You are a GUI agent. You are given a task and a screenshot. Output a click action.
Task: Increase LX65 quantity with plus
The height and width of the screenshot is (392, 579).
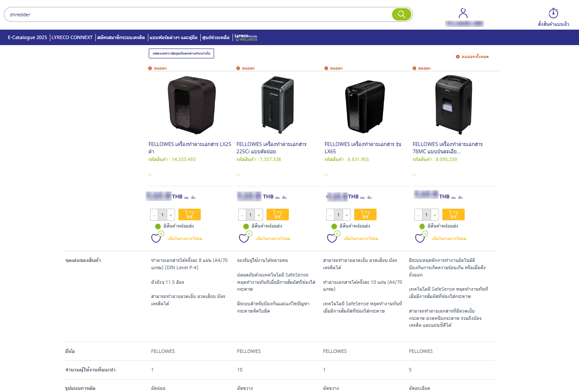click(347, 215)
